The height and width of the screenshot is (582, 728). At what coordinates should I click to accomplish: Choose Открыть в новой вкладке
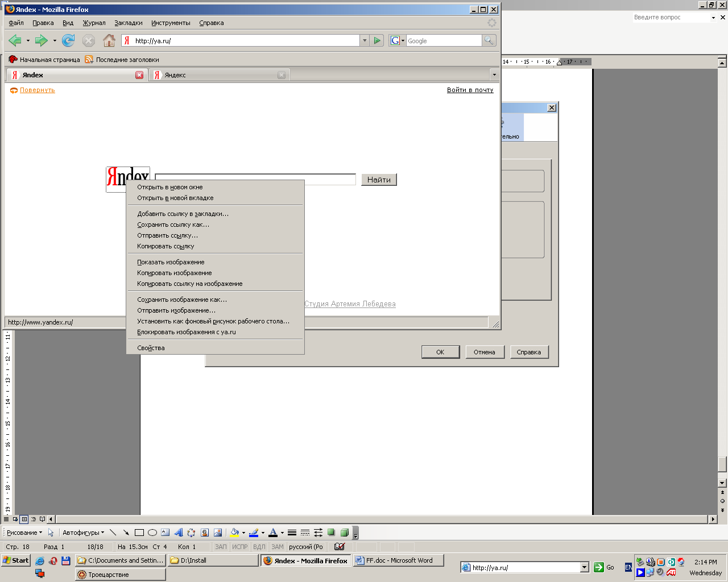pyautogui.click(x=215, y=198)
